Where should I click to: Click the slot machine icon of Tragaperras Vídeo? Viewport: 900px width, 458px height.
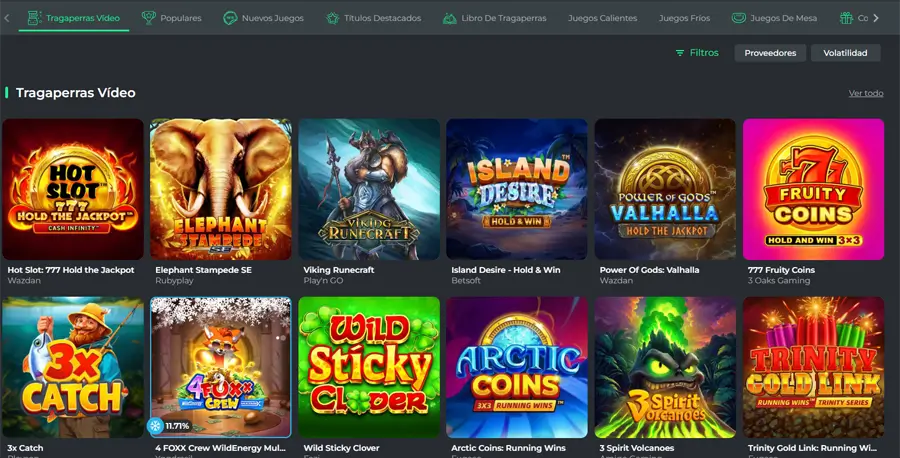(x=34, y=18)
